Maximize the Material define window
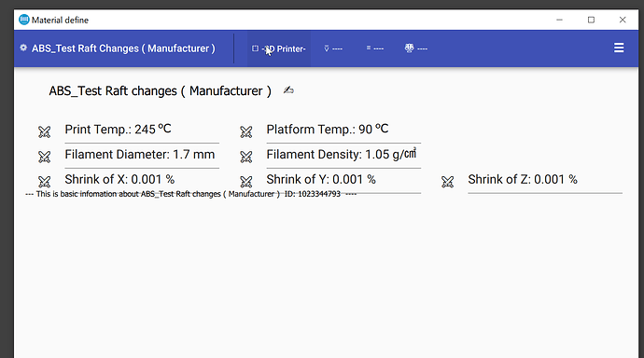 [591, 20]
